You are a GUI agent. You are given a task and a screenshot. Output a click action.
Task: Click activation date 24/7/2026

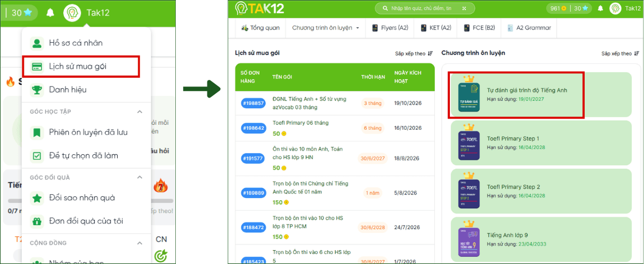tap(407, 227)
